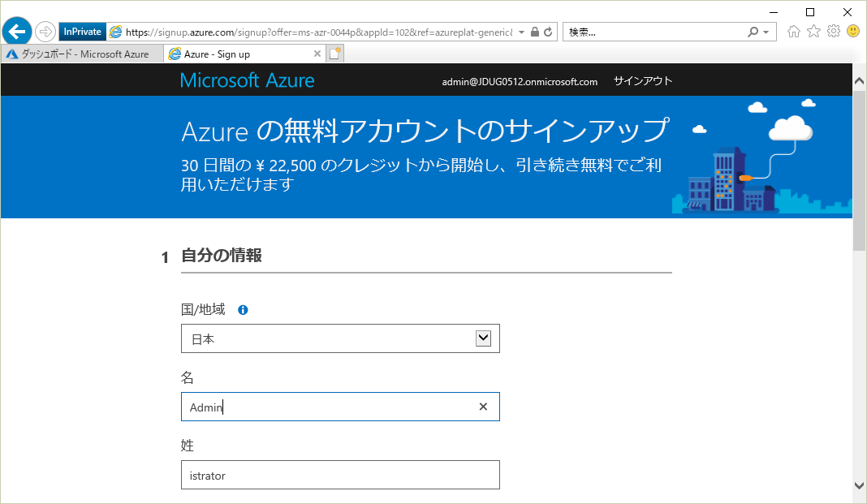The image size is (867, 504).
Task: Minimize the browser window
Action: pyautogui.click(x=774, y=12)
